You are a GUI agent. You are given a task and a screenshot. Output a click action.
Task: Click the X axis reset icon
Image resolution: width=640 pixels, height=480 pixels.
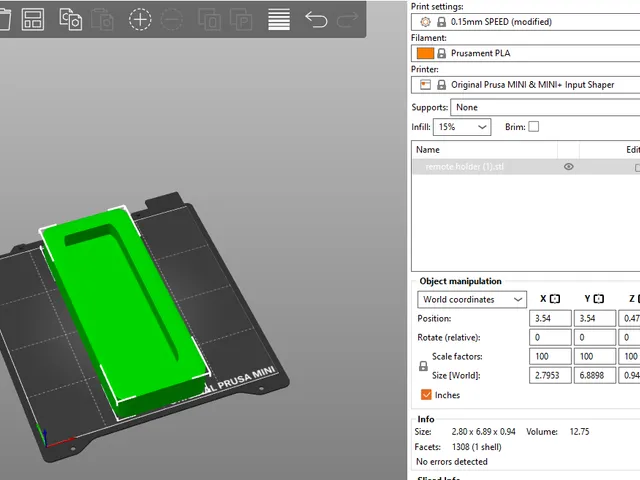(x=555, y=299)
